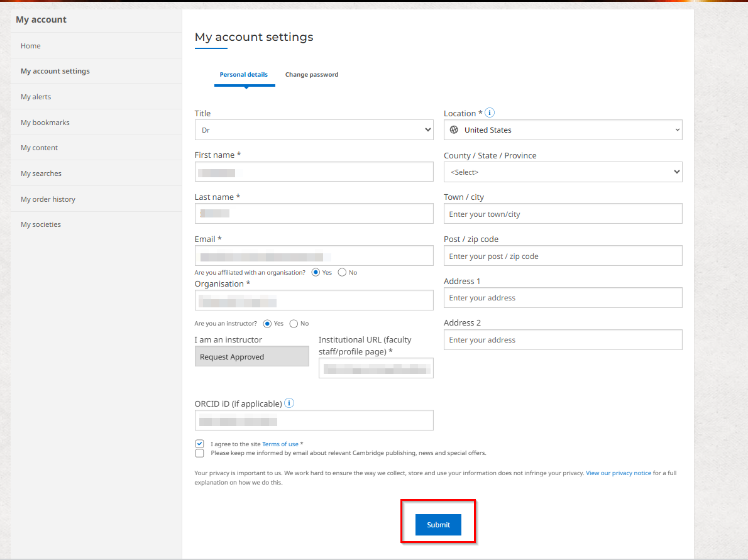Select No for organisation affiliation

tap(342, 272)
